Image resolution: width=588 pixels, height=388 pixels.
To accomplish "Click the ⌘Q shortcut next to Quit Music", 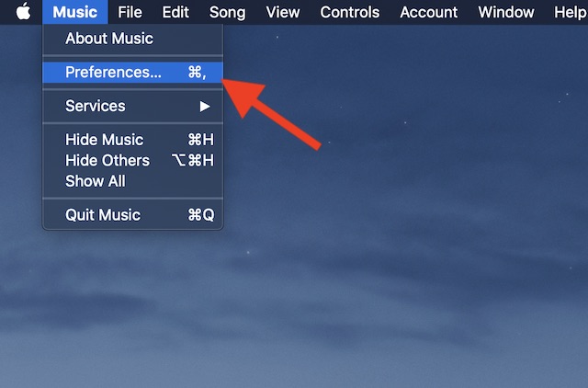I will tap(201, 215).
